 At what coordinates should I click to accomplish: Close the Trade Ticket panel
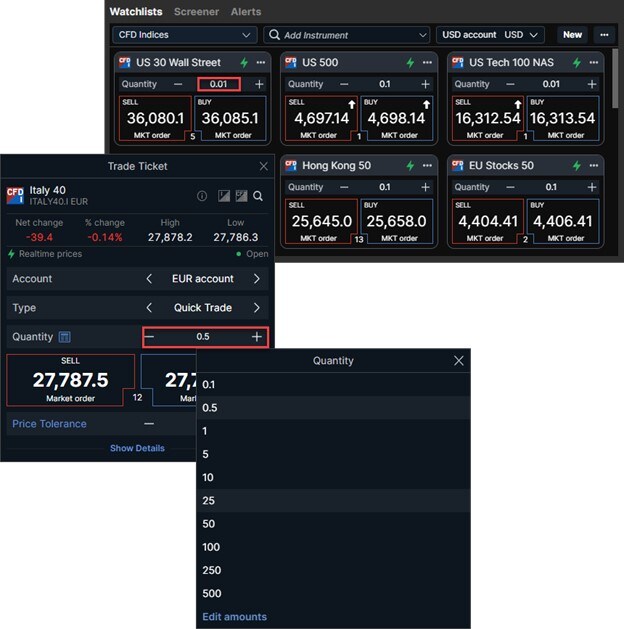coord(263,166)
